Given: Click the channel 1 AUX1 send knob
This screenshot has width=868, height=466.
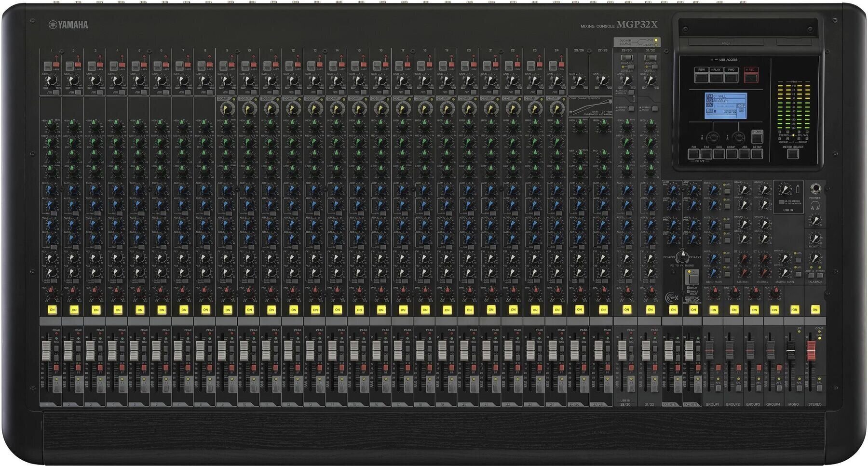Looking at the screenshot, I should [51, 190].
